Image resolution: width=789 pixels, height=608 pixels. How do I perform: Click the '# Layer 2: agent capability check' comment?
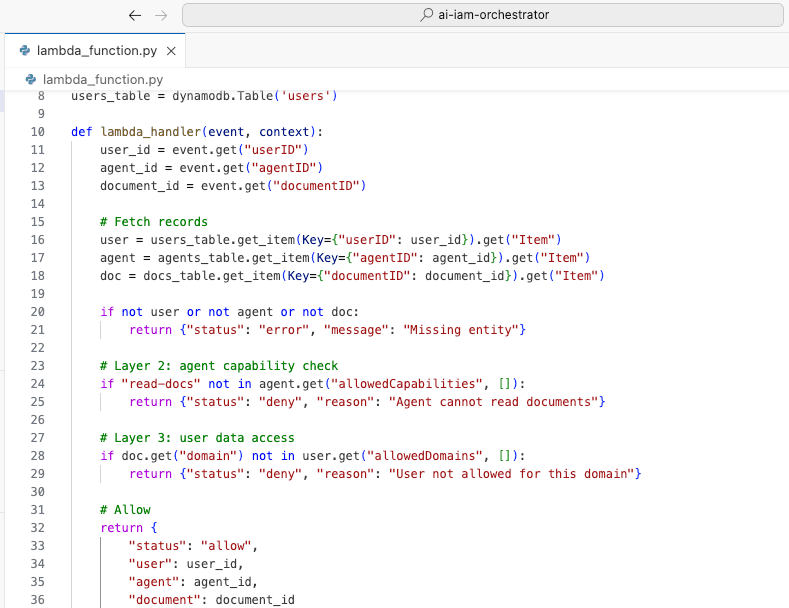219,366
